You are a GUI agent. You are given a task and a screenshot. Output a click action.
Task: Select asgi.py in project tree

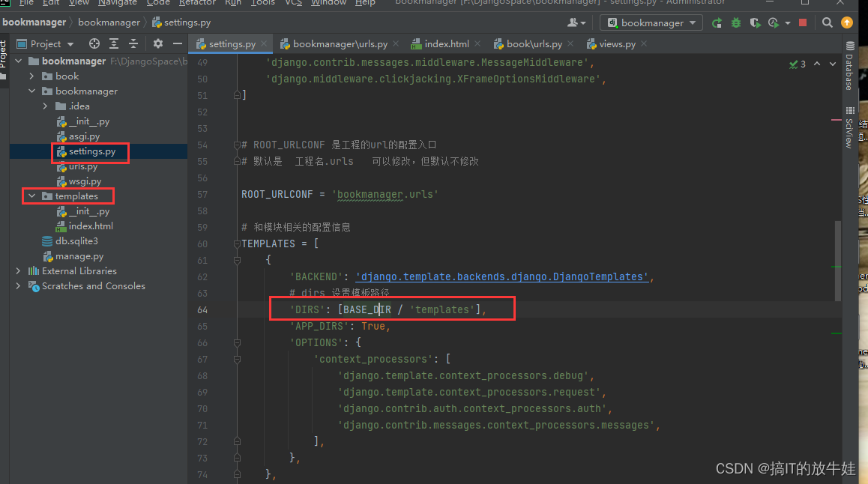click(84, 136)
